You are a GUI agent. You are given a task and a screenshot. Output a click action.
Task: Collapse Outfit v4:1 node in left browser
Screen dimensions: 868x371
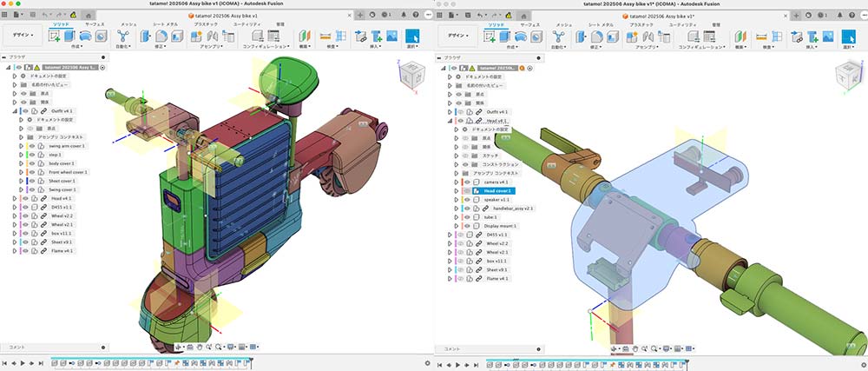pos(15,110)
